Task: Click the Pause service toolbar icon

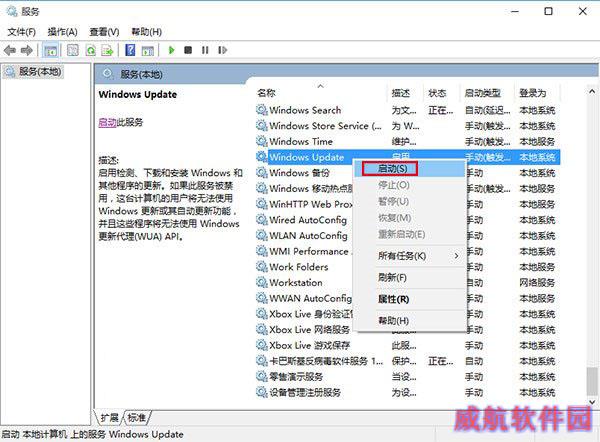Action: coord(205,50)
